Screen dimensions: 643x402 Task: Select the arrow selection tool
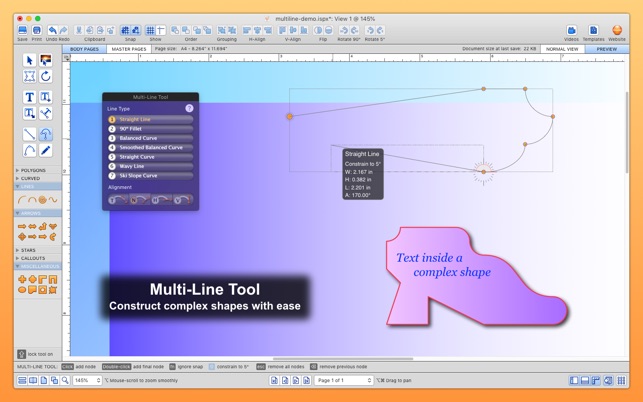29,60
